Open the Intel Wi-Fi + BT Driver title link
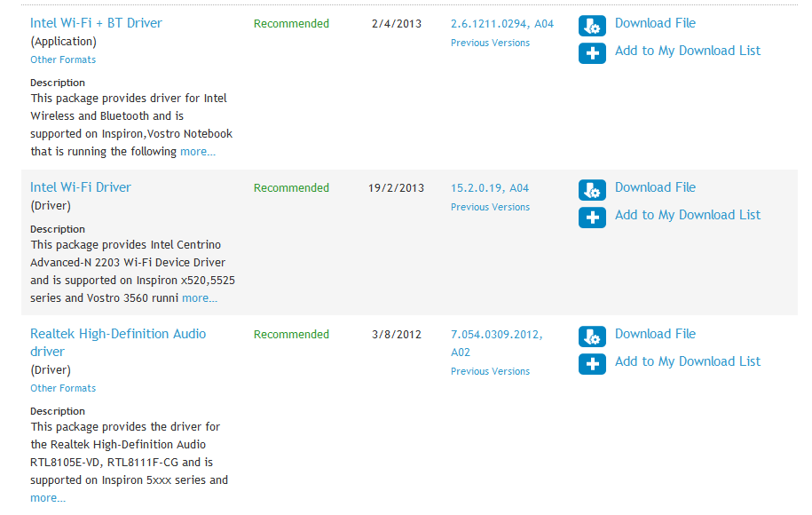The width and height of the screenshot is (812, 515). (x=96, y=23)
